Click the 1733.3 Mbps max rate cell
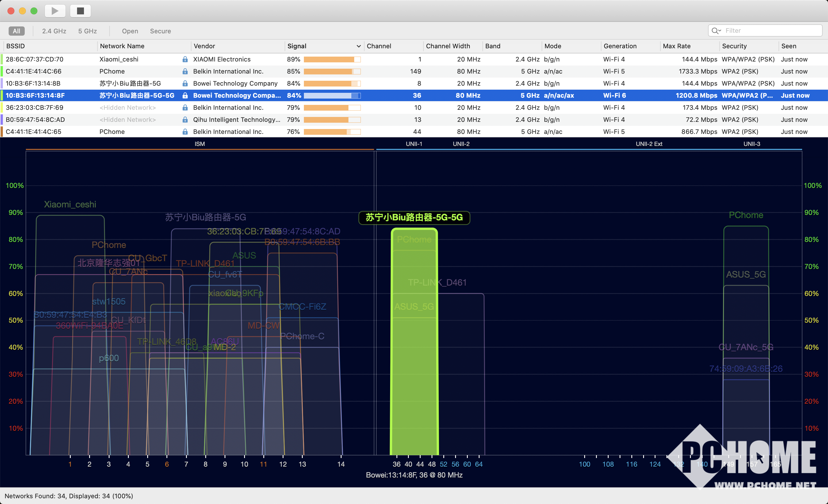This screenshot has height=504, width=828. coord(697,71)
